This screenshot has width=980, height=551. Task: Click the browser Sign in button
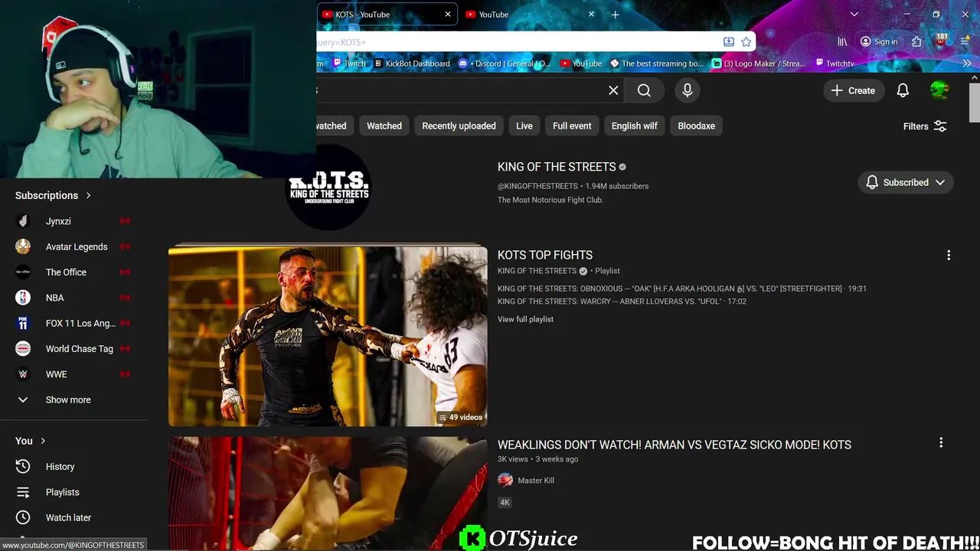point(879,42)
